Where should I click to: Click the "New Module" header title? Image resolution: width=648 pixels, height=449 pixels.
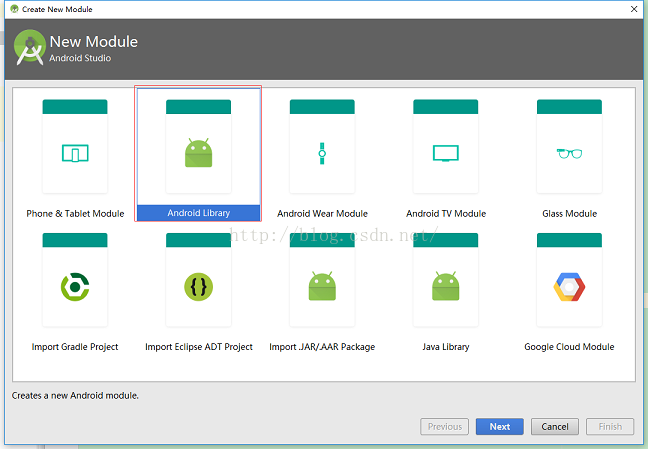(94, 42)
